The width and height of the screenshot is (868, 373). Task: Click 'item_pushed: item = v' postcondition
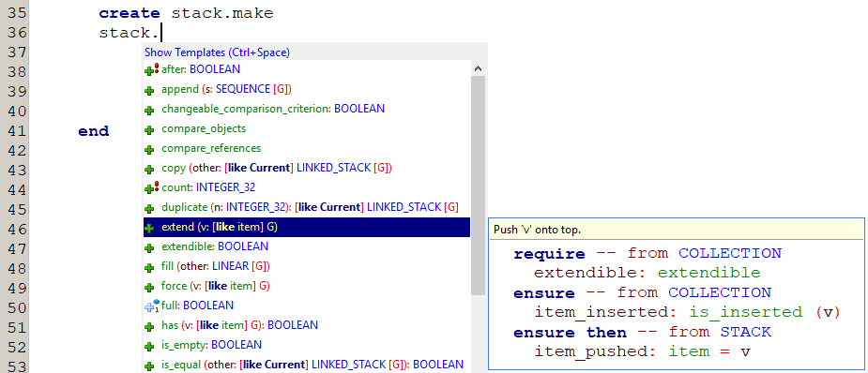(x=642, y=351)
